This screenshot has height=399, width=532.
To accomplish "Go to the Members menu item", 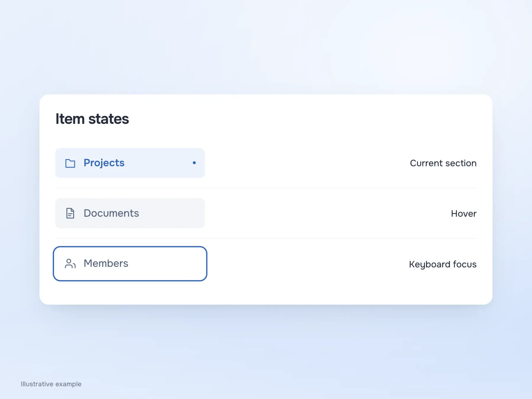I will click(130, 264).
